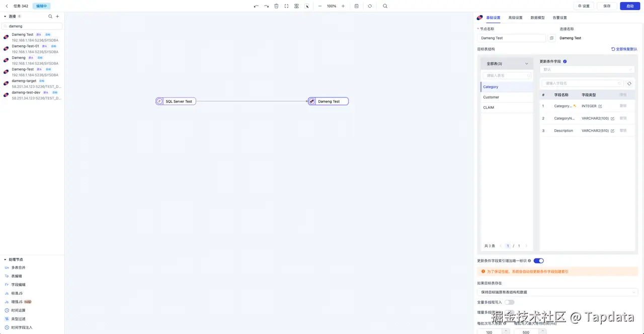
Task: Select dameng-test-dev connection
Action: [x=32, y=95]
